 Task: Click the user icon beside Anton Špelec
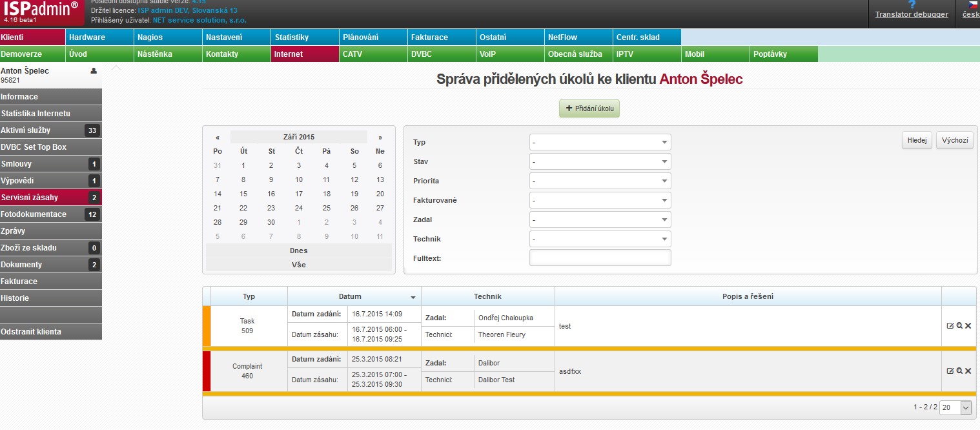(x=94, y=71)
